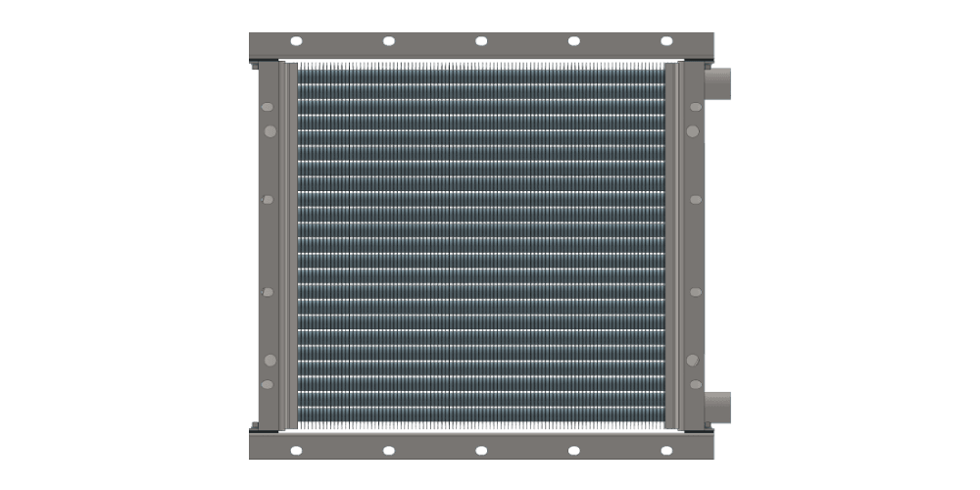Select the topmost hole on left side plate
Image resolution: width=980 pixels, height=490 pixels.
click(x=269, y=108)
